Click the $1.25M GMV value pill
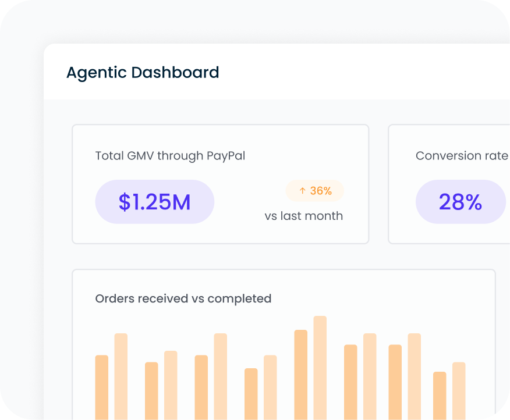Viewport: 510px width, 420px height. point(154,201)
